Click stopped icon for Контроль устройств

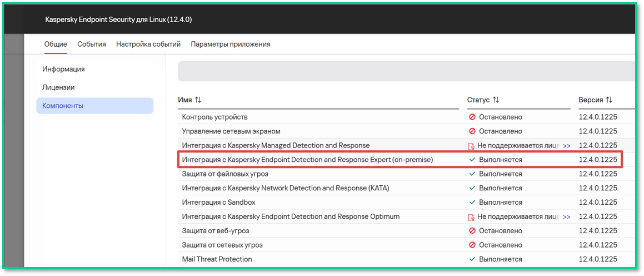pos(472,117)
